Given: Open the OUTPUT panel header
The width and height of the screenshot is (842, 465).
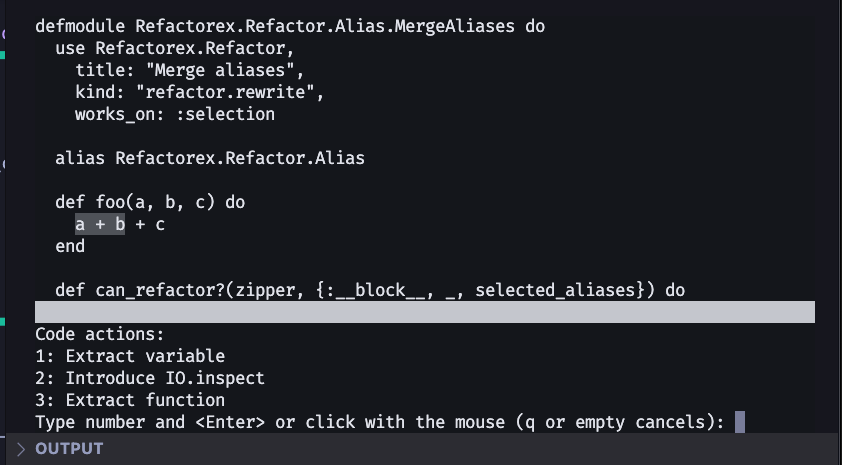Looking at the screenshot, I should pos(69,449).
